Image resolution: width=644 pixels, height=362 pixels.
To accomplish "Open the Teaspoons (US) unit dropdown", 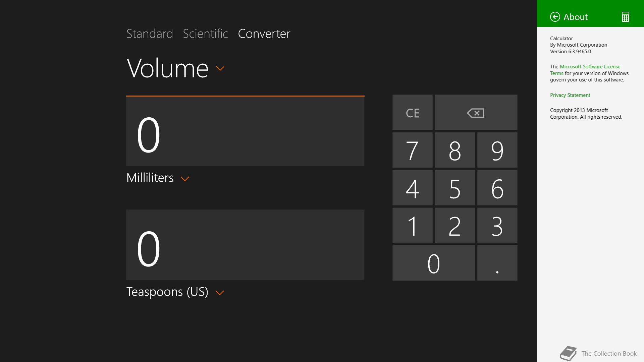I will (x=220, y=293).
